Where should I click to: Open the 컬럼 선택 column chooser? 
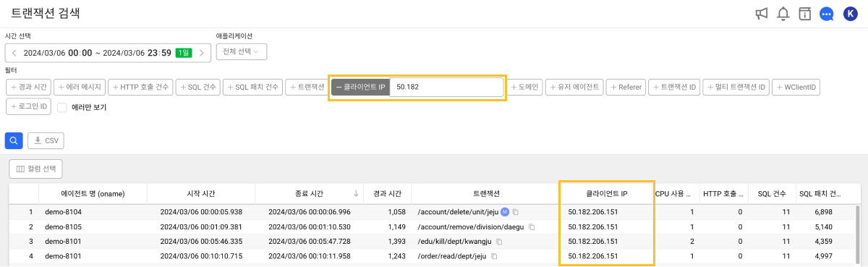(x=35, y=169)
